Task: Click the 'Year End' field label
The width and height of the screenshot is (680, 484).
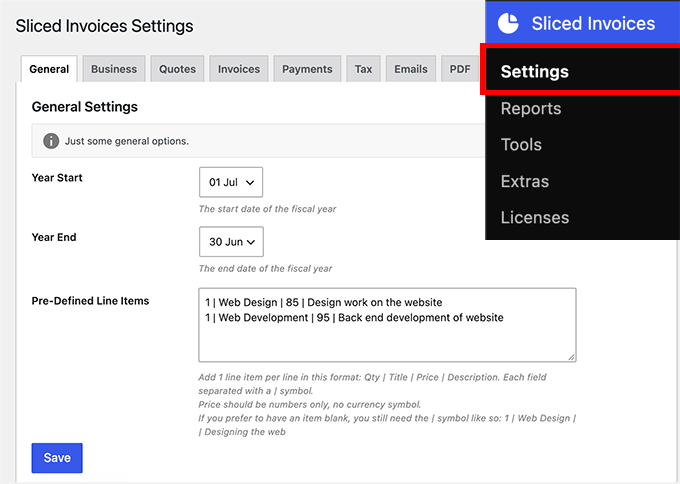Action: (54, 237)
